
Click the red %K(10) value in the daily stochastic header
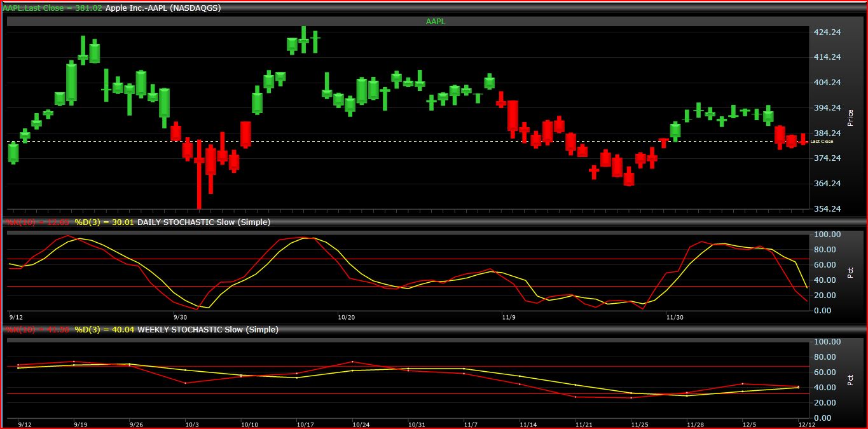click(x=38, y=222)
